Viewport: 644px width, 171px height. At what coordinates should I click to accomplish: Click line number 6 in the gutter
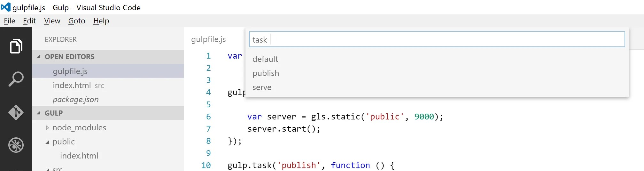pyautogui.click(x=208, y=117)
